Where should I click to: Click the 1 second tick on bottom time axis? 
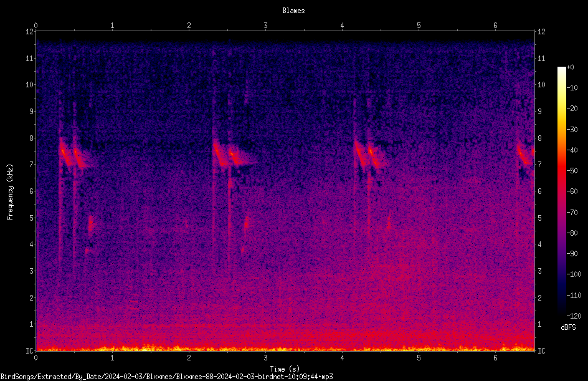(112, 358)
